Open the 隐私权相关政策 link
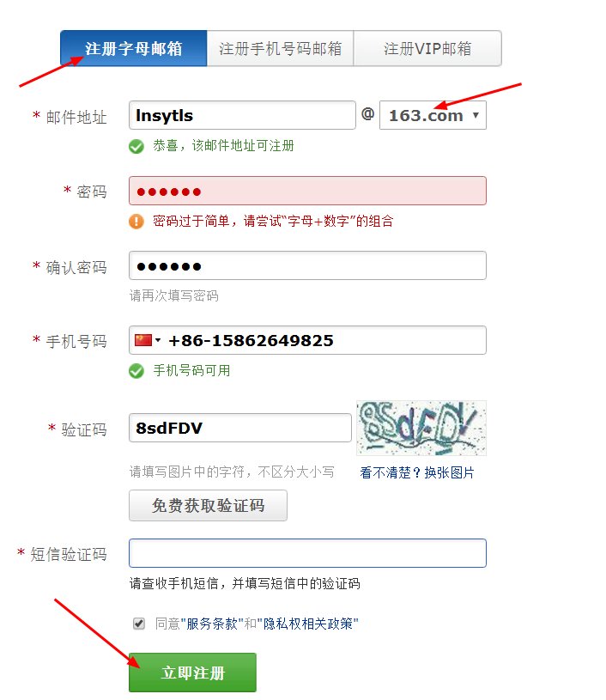 click(x=308, y=624)
